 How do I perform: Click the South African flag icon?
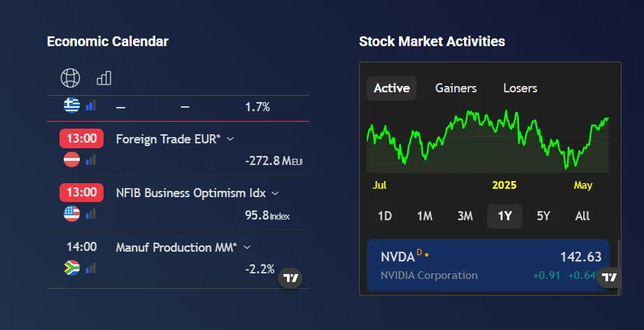[x=71, y=268]
